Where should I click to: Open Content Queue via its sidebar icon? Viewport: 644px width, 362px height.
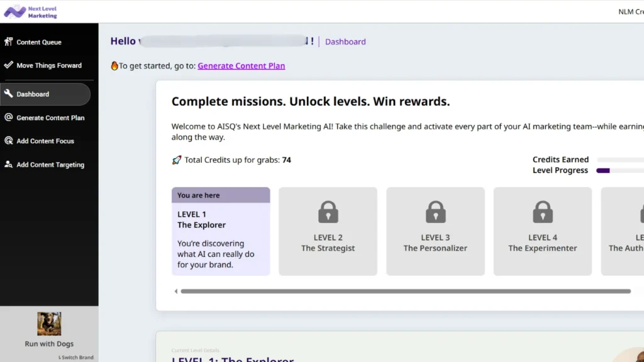9,42
